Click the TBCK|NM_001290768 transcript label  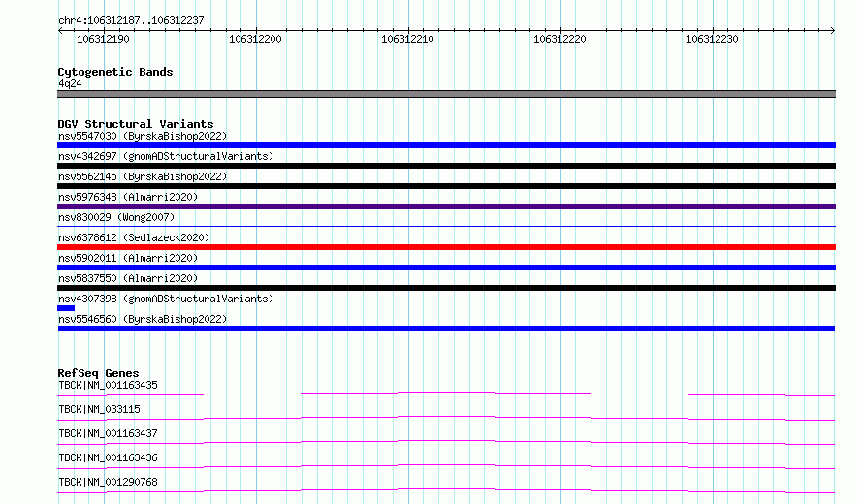click(108, 482)
